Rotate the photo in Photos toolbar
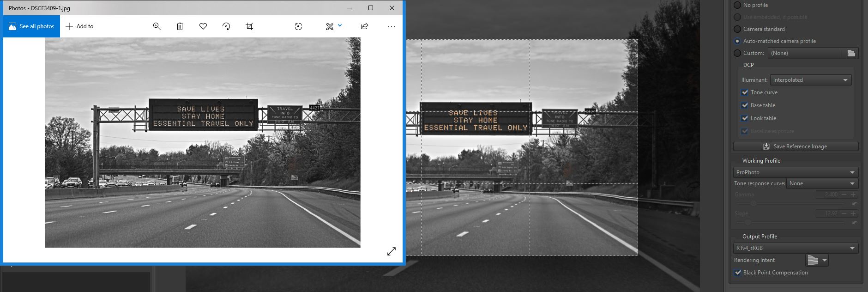The height and width of the screenshot is (292, 868). coord(226,26)
